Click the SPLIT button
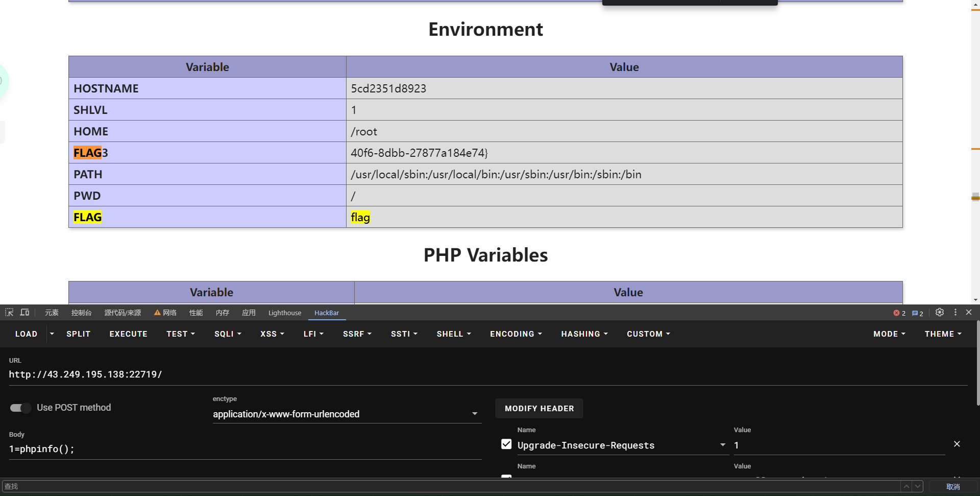 pos(78,334)
